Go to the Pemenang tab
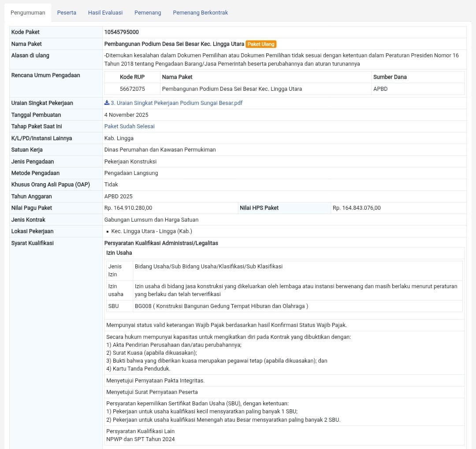 (148, 13)
